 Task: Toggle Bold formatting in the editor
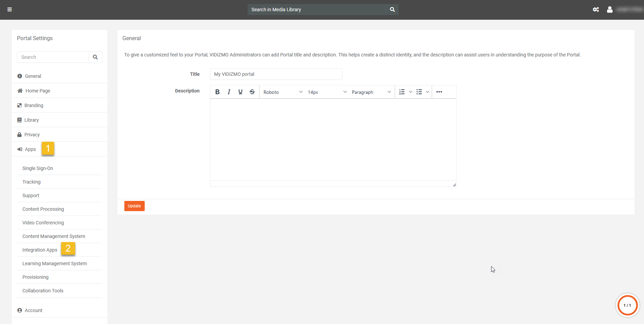tap(217, 92)
